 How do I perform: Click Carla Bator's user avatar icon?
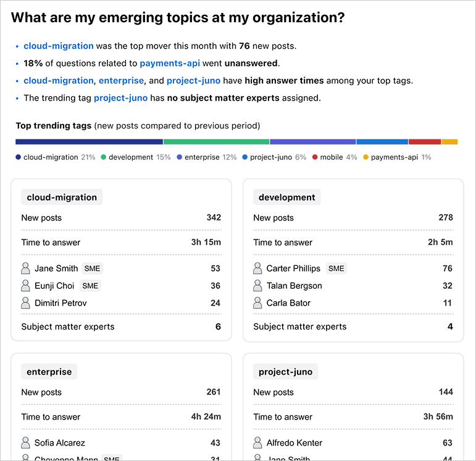258,303
